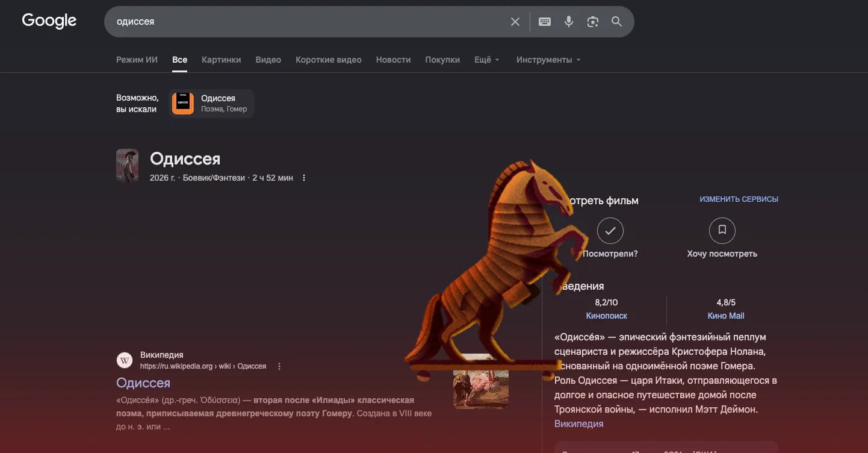Expand the Инструменты dropdown
The image size is (868, 453).
548,60
